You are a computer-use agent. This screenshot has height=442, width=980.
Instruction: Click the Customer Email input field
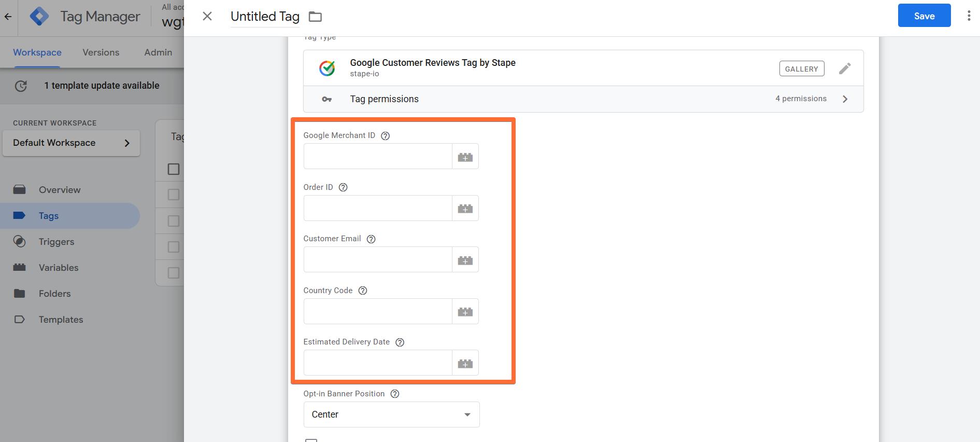[378, 260]
